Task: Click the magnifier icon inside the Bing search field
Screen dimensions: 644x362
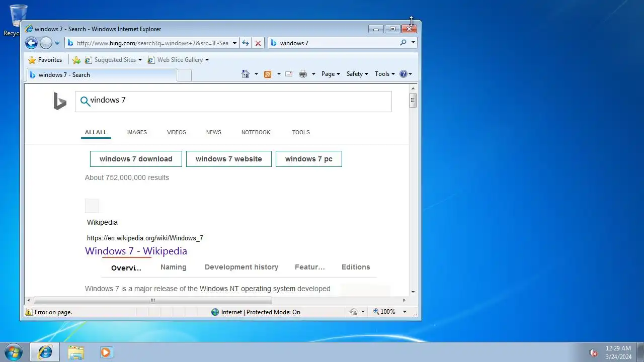Action: [85, 102]
